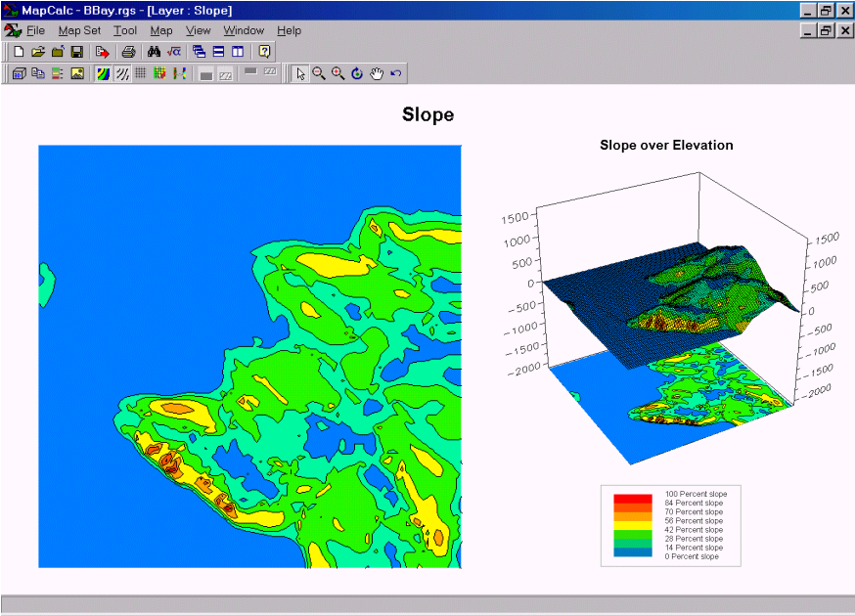855x616 pixels.
Task: Click the undo arrow icon
Action: pyautogui.click(x=395, y=73)
